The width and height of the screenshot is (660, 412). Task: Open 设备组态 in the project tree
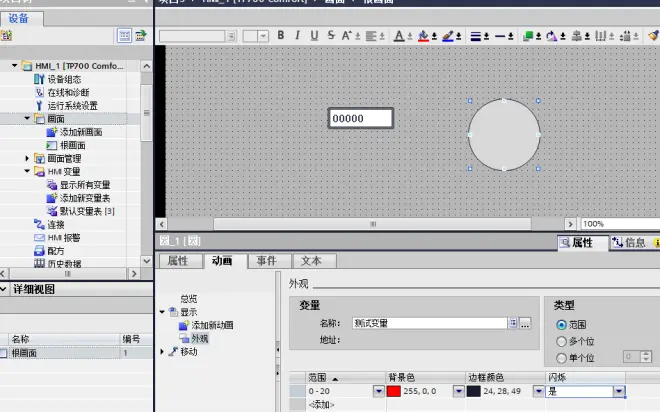pyautogui.click(x=64, y=79)
